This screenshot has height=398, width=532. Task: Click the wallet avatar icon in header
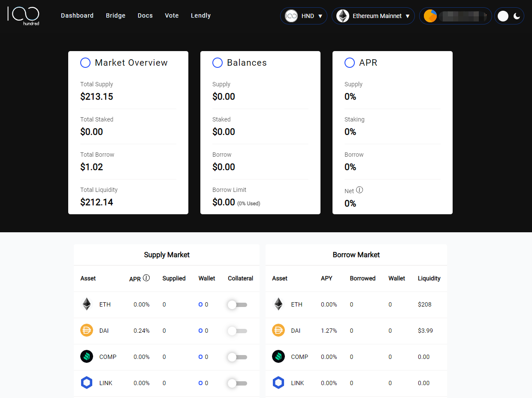tap(430, 16)
